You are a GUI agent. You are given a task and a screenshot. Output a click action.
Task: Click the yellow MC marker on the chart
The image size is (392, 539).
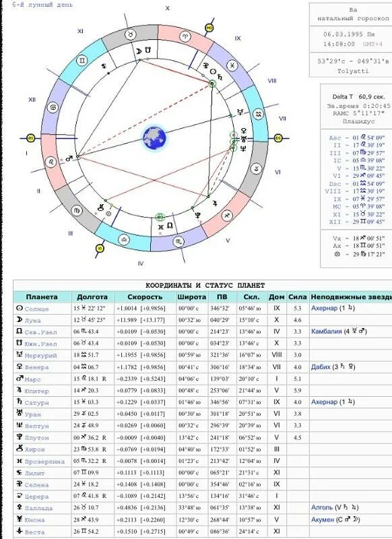point(209,28)
